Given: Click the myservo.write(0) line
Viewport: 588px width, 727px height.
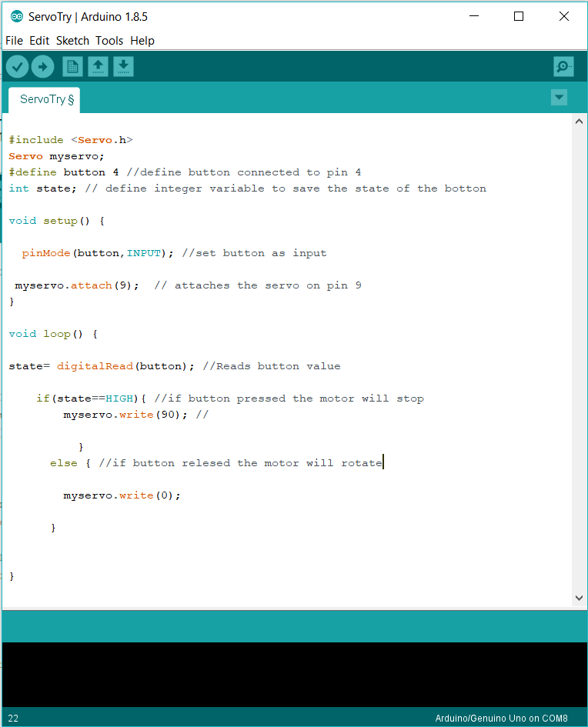Looking at the screenshot, I should click(x=122, y=495).
